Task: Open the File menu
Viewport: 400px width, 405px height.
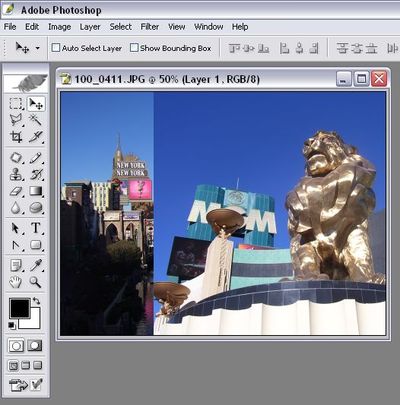Action: click(10, 27)
